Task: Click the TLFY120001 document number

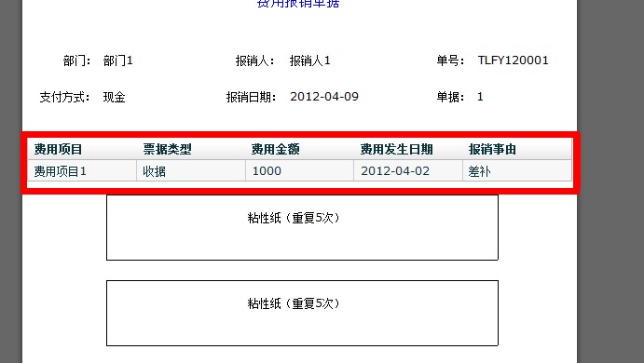Action: point(513,60)
